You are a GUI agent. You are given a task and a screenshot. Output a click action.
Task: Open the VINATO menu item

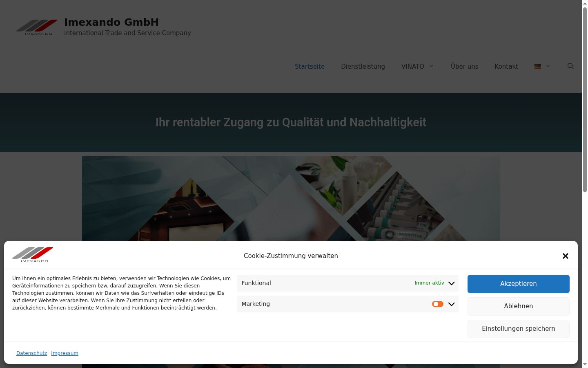coord(412,66)
